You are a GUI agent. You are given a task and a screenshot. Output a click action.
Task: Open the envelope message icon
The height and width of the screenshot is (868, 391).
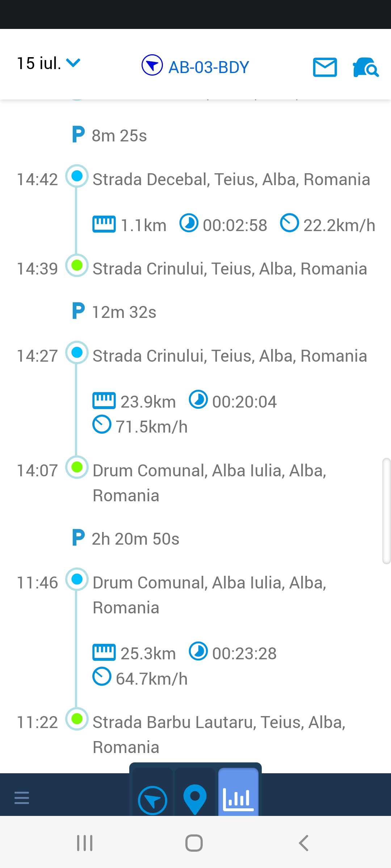325,67
